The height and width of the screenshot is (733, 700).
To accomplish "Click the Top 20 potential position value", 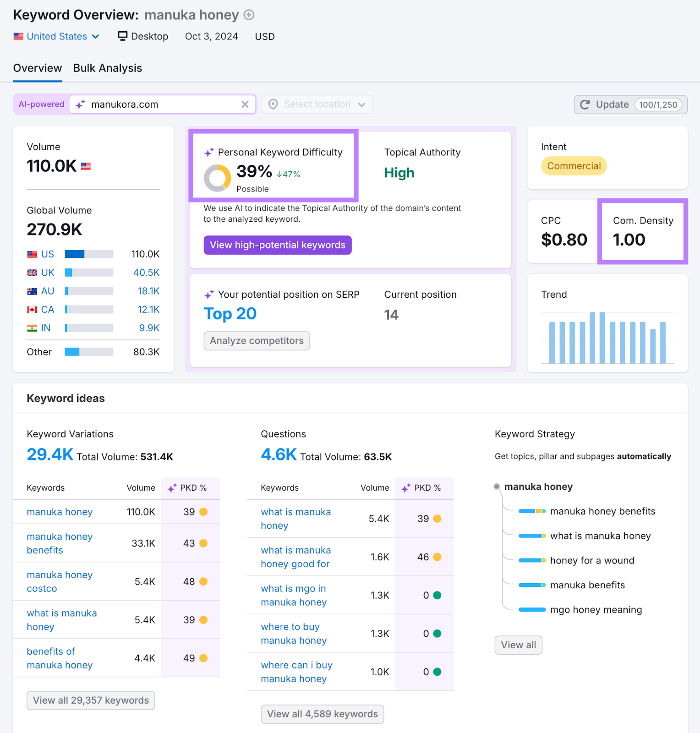I will point(230,314).
